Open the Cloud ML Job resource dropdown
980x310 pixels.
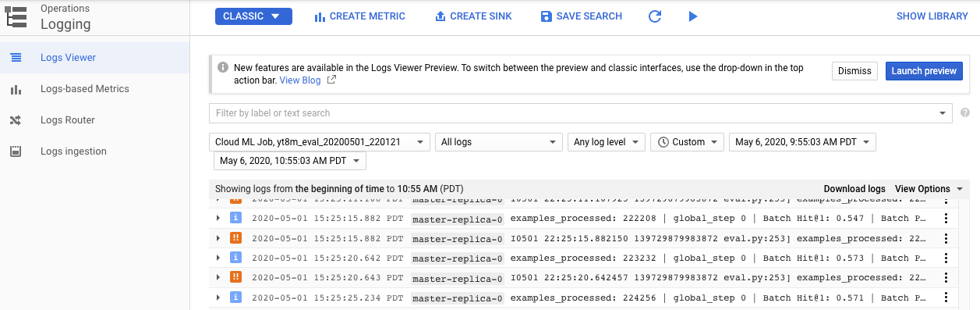point(320,142)
